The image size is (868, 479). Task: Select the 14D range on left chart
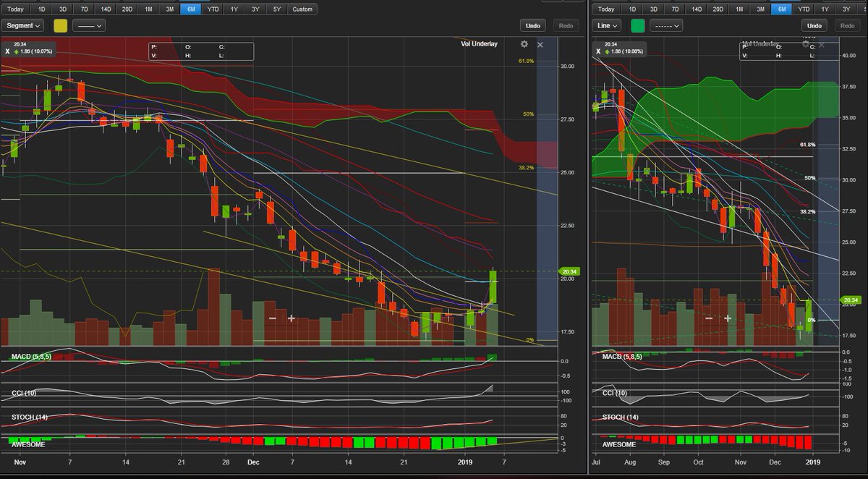[106, 9]
